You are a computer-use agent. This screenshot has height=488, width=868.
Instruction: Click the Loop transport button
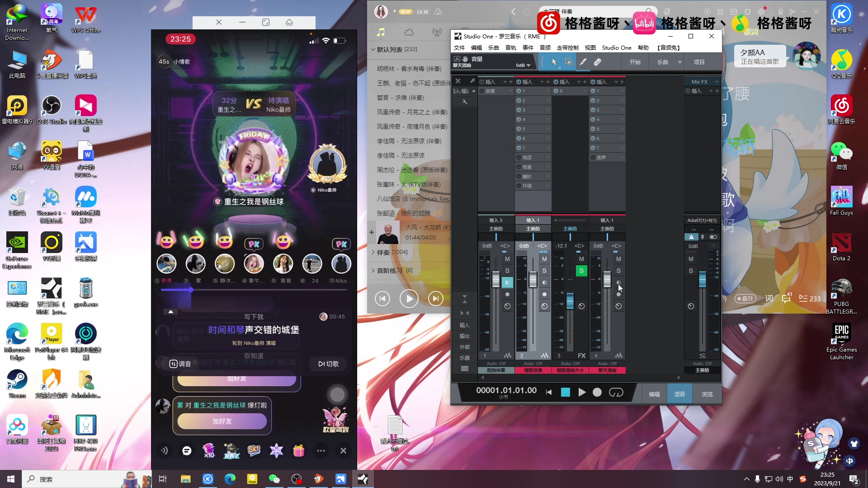(616, 392)
